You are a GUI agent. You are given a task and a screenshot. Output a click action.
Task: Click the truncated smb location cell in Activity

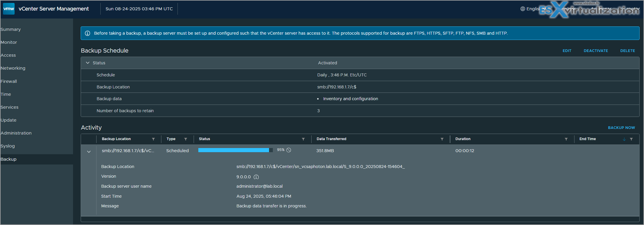pyautogui.click(x=128, y=151)
